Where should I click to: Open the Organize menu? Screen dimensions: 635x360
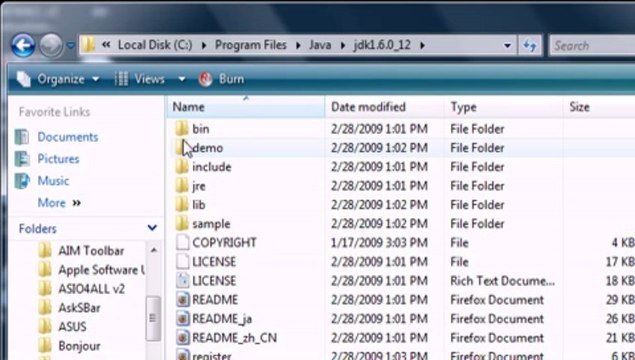(58, 79)
